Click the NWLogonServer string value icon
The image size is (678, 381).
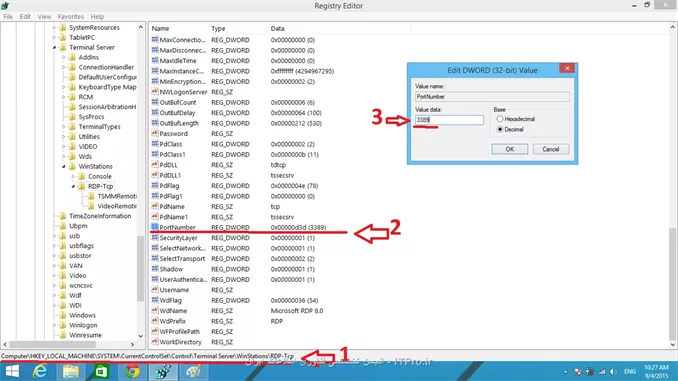[155, 92]
